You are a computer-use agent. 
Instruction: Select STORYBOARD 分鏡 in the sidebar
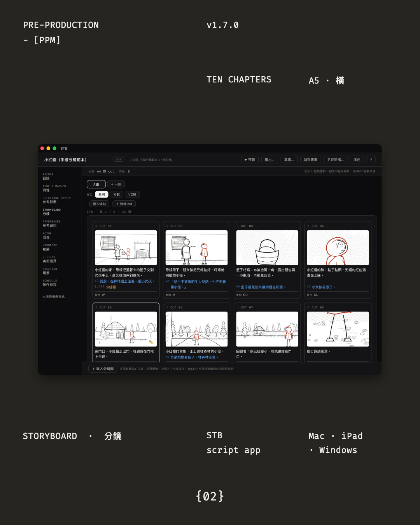pyautogui.click(x=52, y=212)
